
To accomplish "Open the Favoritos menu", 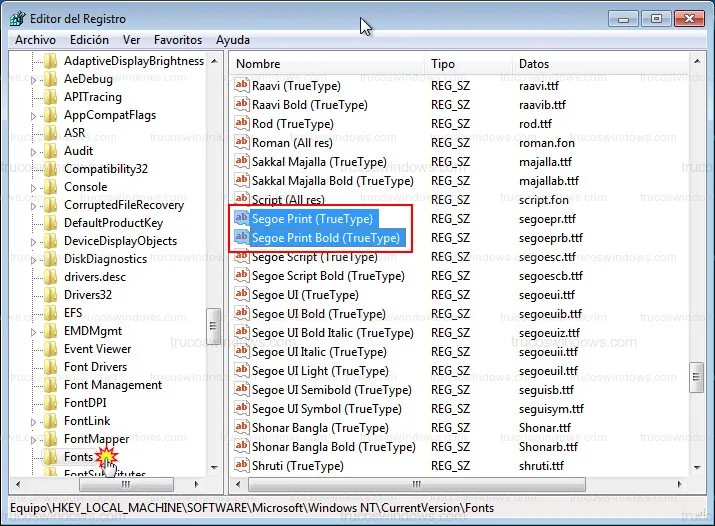I will coord(177,40).
